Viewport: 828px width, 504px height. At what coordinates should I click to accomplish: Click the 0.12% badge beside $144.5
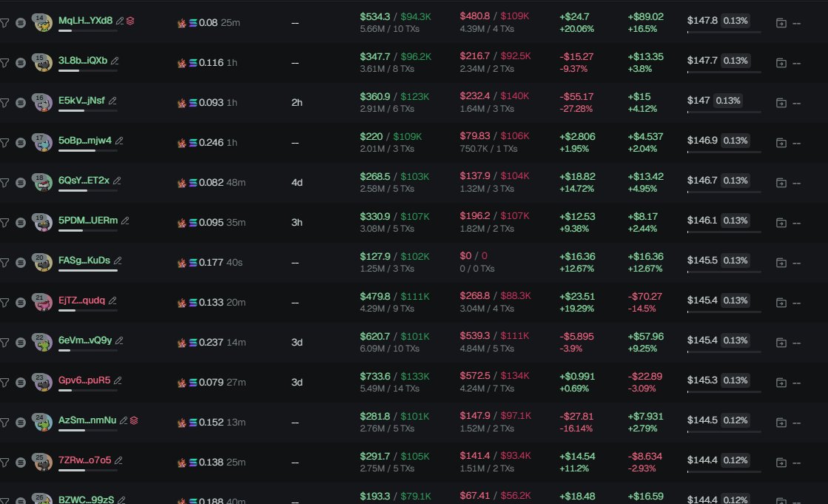click(x=736, y=420)
